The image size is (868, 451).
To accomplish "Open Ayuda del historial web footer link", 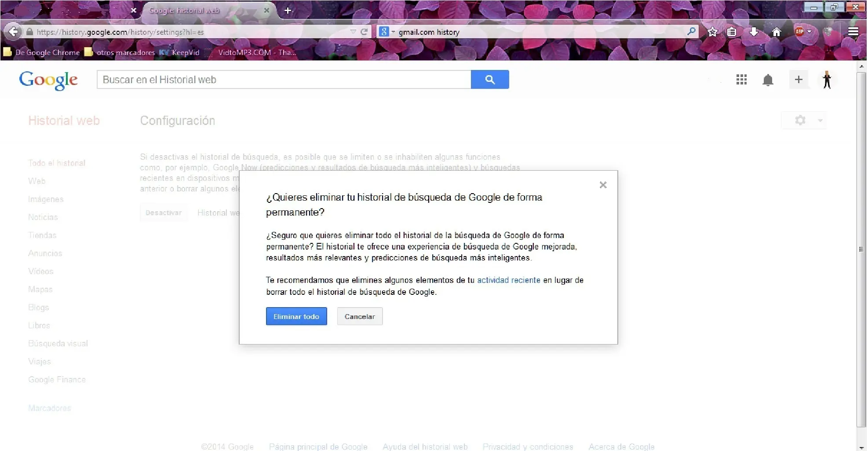I will [425, 447].
